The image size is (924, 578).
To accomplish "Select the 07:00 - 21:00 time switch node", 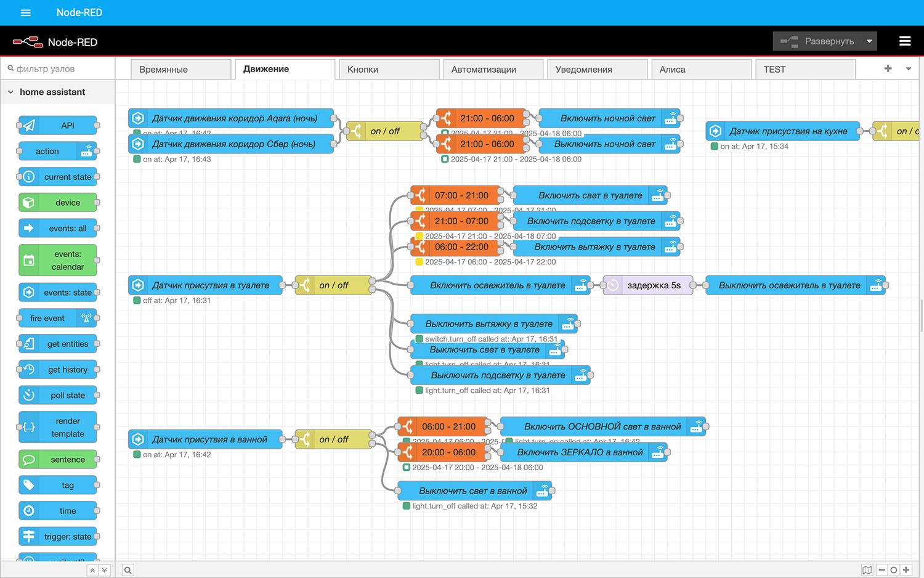I will [455, 195].
